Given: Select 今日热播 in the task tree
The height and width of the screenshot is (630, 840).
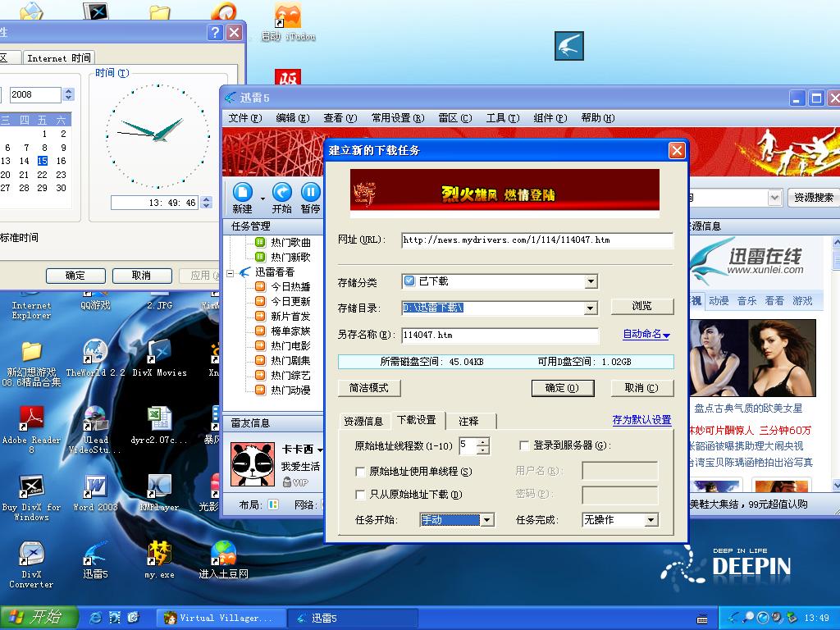Looking at the screenshot, I should tap(290, 286).
